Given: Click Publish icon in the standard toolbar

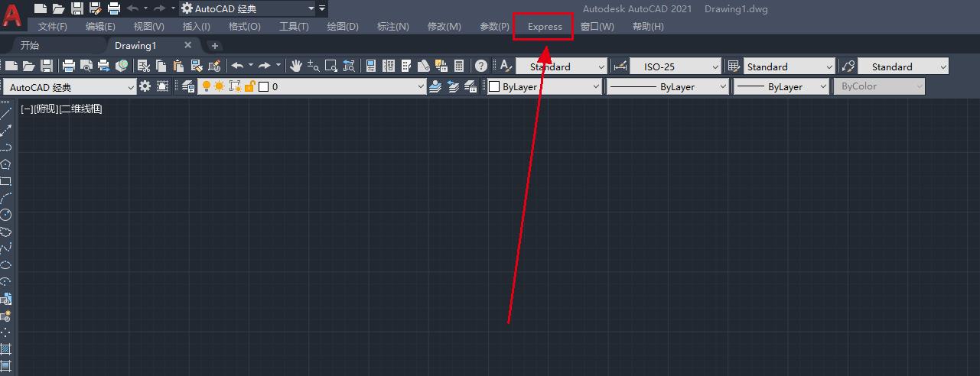Looking at the screenshot, I should coord(104,66).
